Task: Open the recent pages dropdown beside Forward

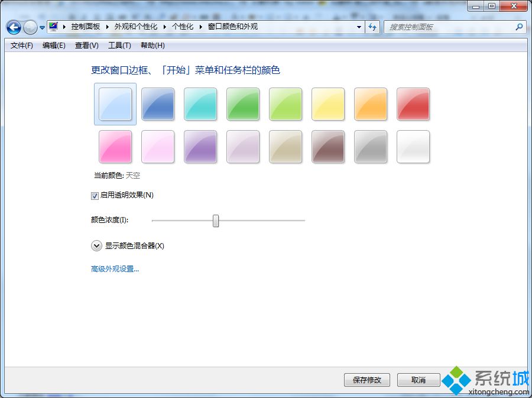Action: (x=42, y=27)
